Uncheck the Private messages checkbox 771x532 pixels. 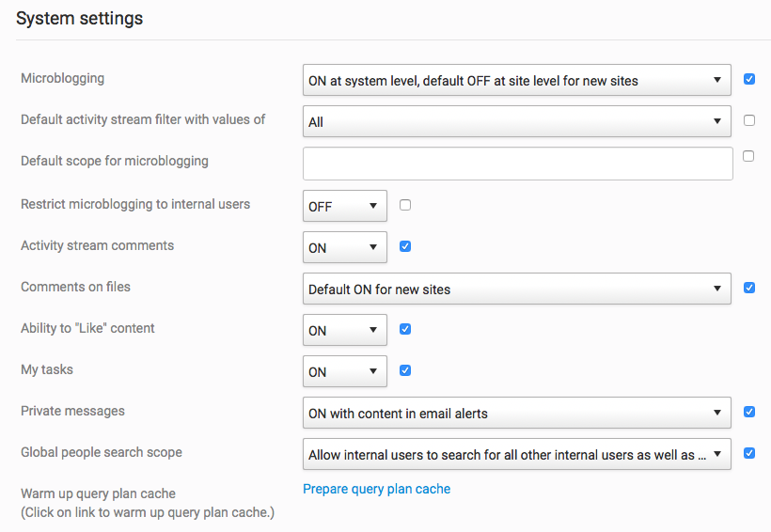(749, 412)
